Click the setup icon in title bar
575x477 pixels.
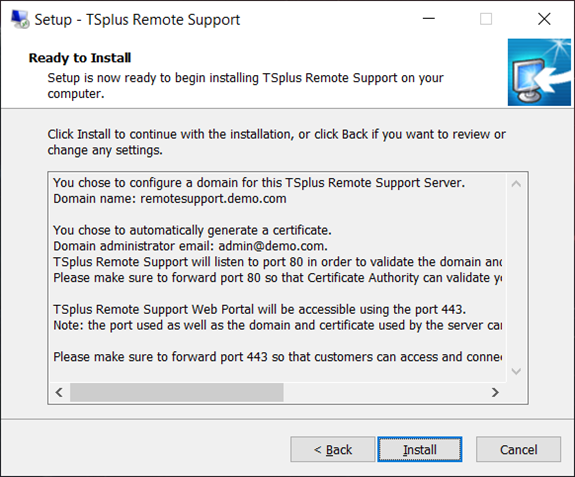click(20, 19)
